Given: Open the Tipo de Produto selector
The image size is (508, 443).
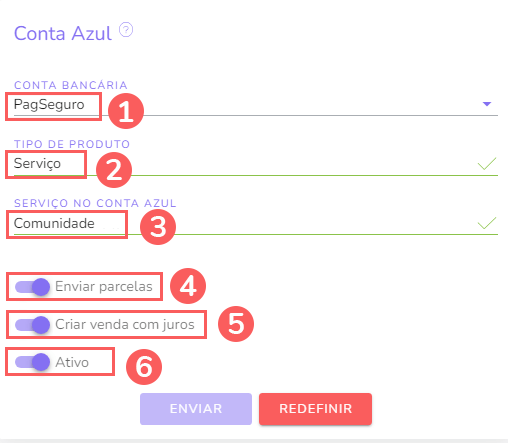Looking at the screenshot, I should 256,164.
